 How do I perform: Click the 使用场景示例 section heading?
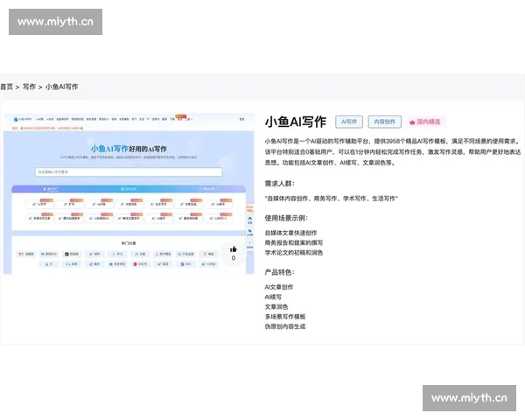coord(286,218)
